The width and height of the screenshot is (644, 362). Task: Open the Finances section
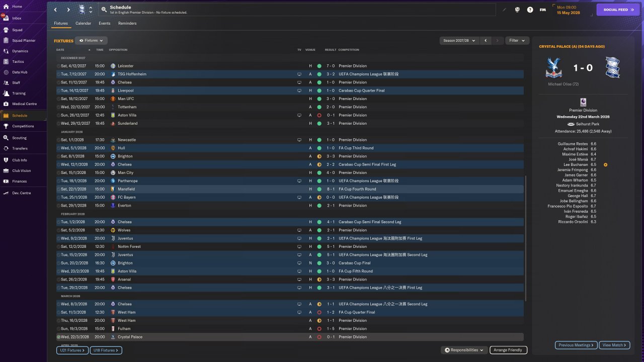pyautogui.click(x=20, y=181)
